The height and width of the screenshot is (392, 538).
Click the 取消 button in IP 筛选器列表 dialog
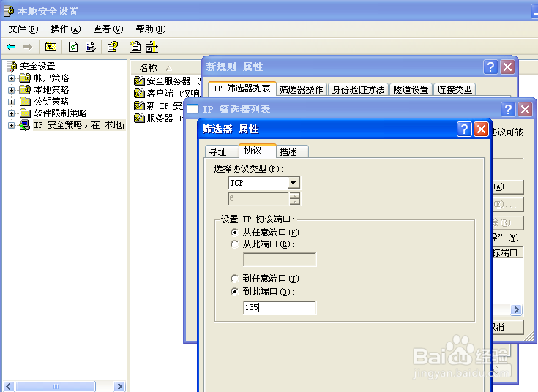pos(508,327)
